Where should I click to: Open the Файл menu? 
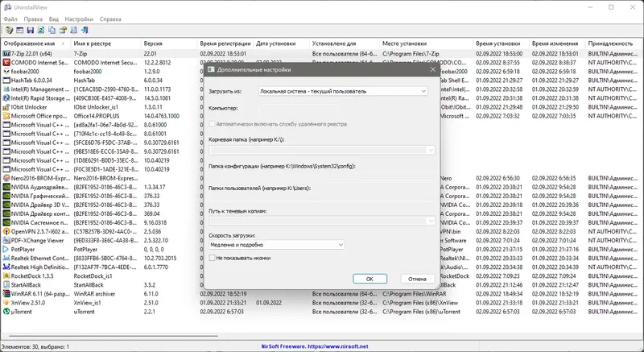click(x=10, y=19)
